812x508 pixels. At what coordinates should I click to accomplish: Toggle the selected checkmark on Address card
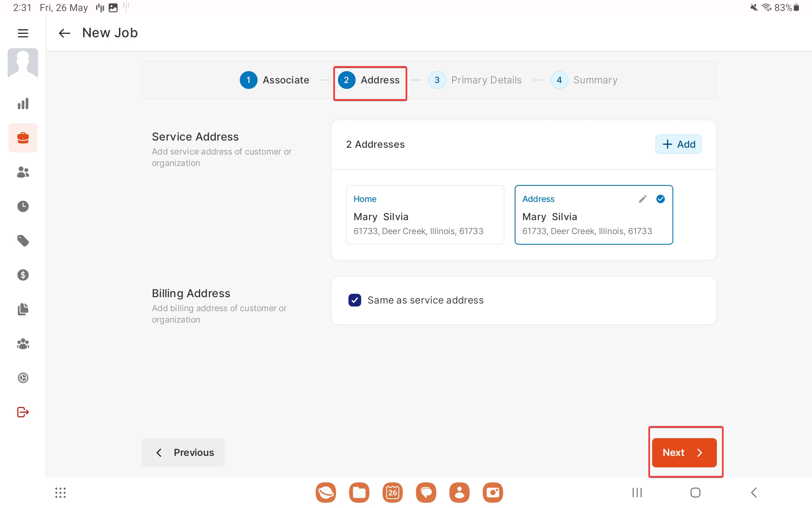[x=660, y=199]
